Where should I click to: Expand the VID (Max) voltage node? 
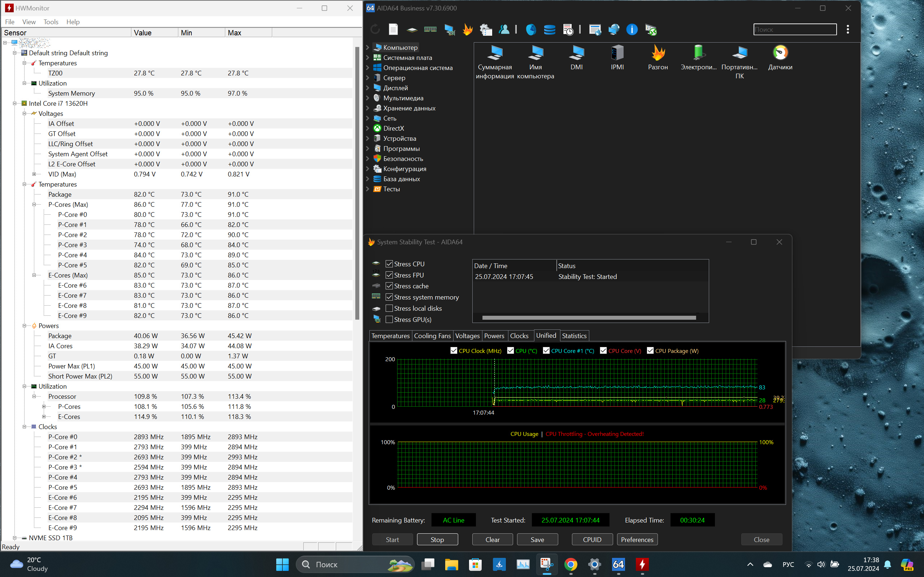[x=34, y=174]
